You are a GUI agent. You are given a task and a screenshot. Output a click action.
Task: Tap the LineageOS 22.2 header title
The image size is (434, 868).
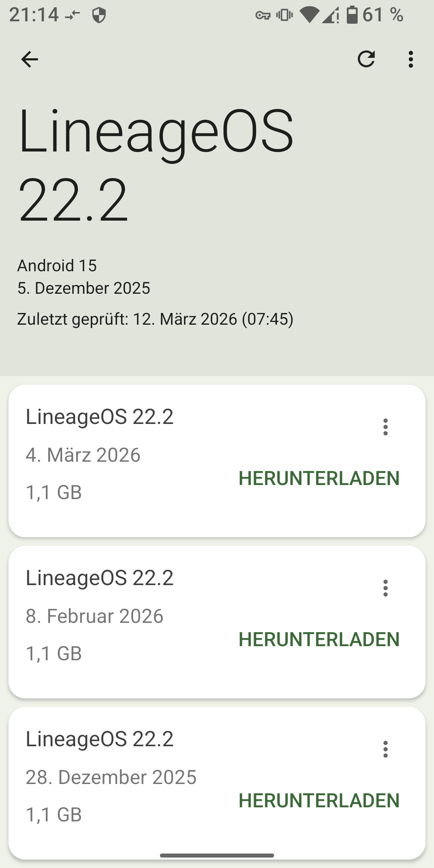(x=156, y=165)
